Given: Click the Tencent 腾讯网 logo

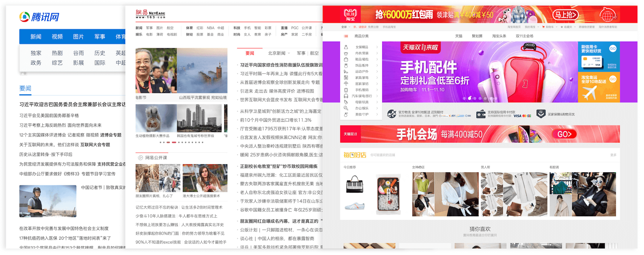Looking at the screenshot, I should [x=39, y=17].
